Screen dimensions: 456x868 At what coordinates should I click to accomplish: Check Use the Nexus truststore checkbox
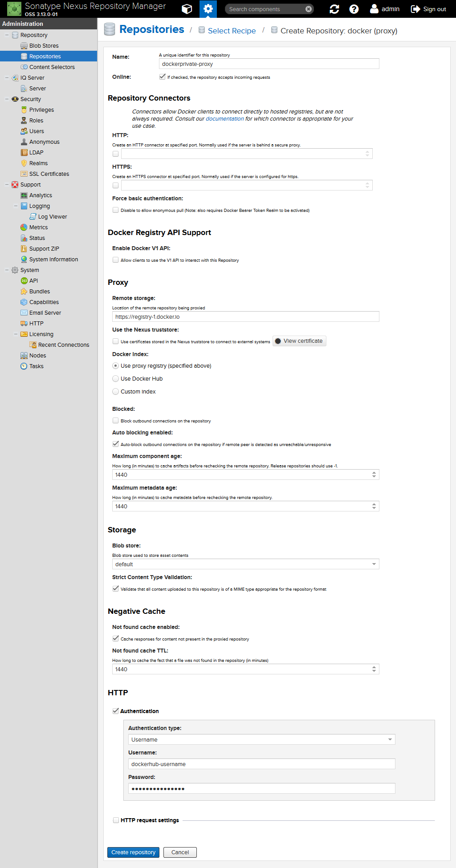pos(115,341)
